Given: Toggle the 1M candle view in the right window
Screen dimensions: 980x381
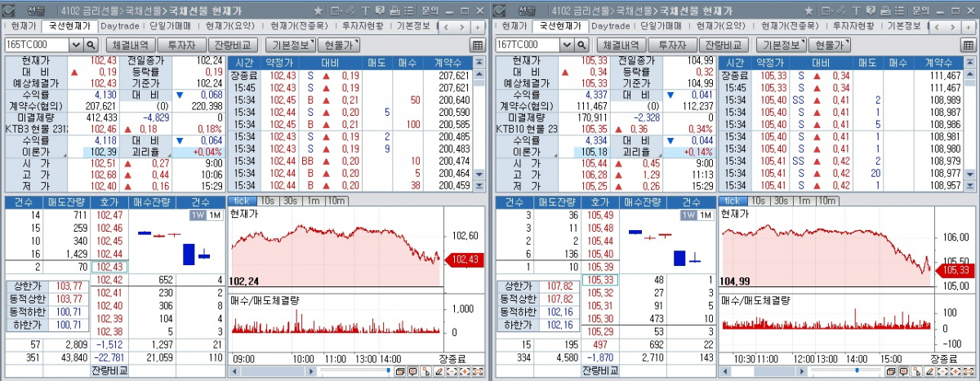Looking at the screenshot, I should coord(705,215).
